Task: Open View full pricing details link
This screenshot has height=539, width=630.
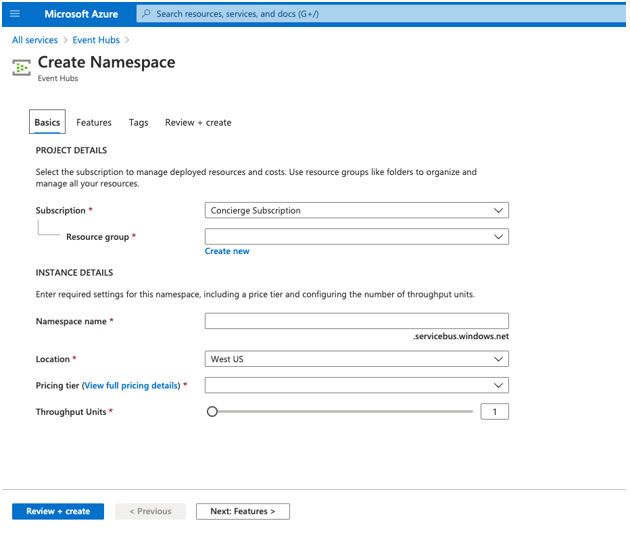Action: [x=132, y=386]
